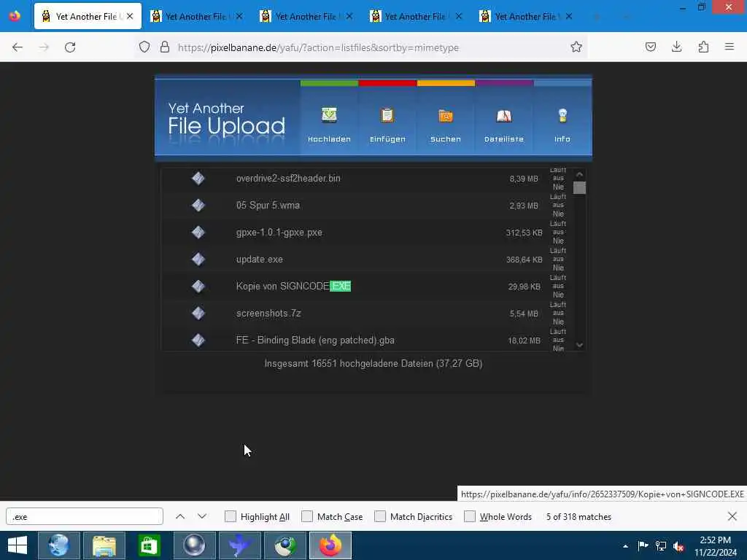Open screenshots.7z file link

(268, 314)
